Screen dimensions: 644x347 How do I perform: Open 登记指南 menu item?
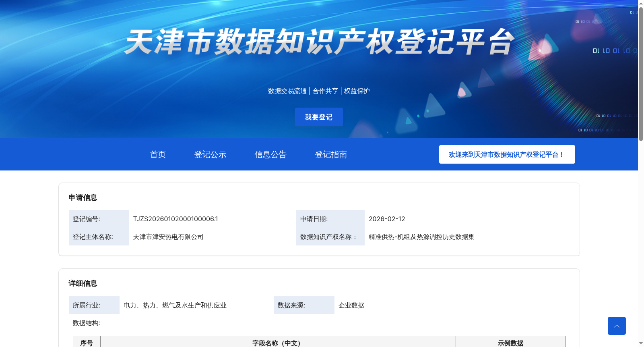(331, 154)
